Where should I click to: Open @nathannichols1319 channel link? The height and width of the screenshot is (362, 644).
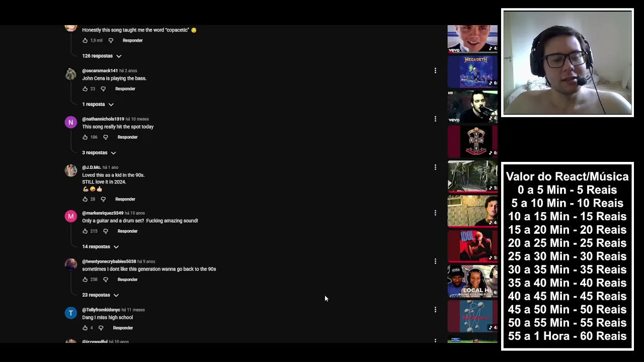tap(103, 119)
